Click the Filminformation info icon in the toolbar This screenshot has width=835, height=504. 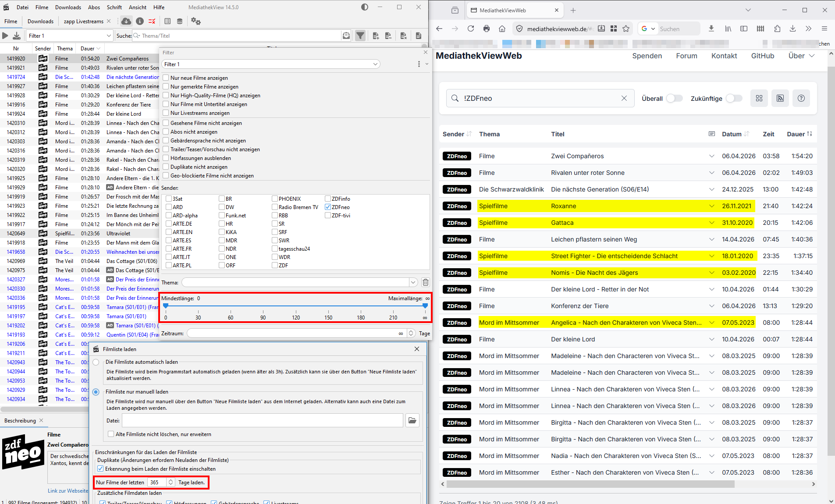click(x=139, y=21)
